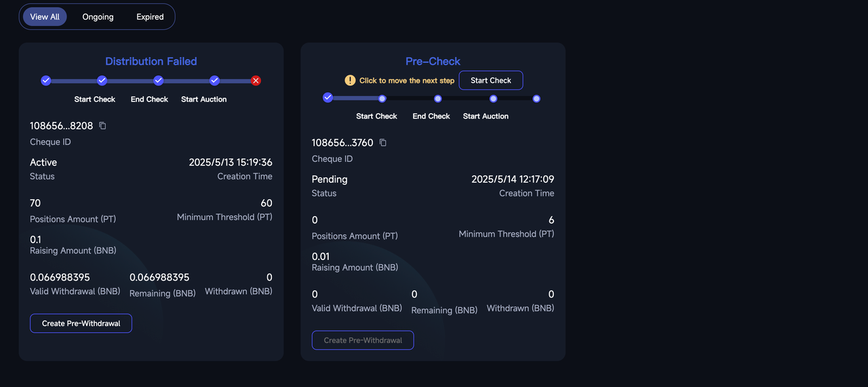This screenshot has width=868, height=387.
Task: Click 'Click to move the next step' hint
Action: tap(407, 81)
